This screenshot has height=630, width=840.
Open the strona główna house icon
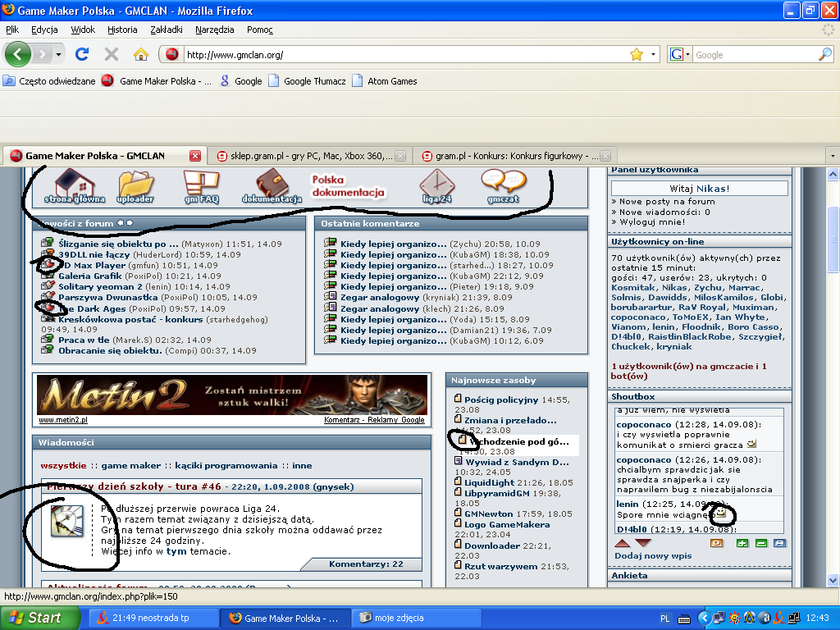75,183
